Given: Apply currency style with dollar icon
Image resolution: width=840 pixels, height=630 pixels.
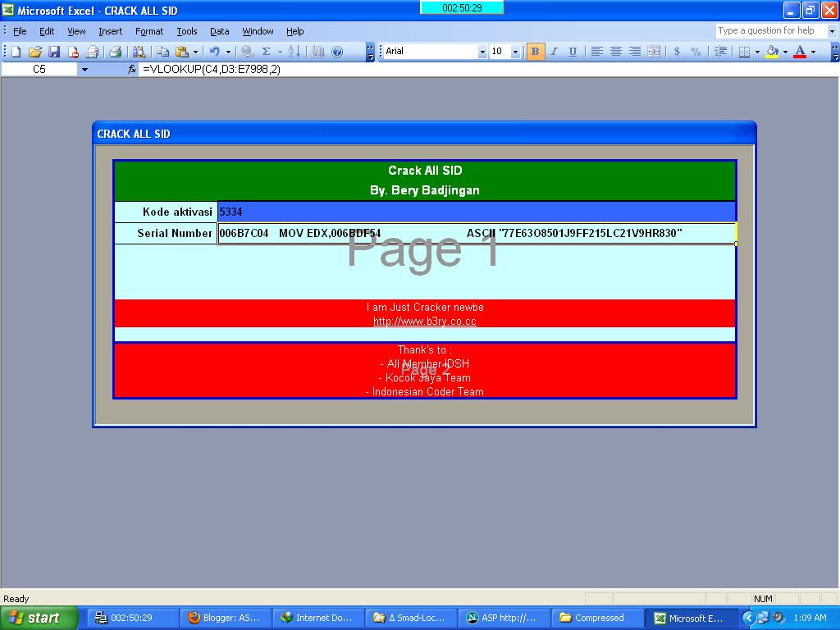Looking at the screenshot, I should (677, 52).
